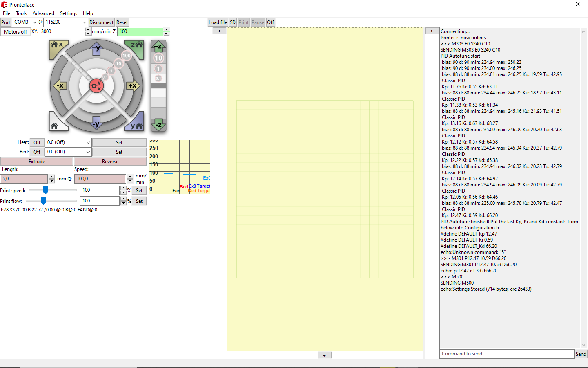Click the -X jog arrow
This screenshot has width=588, height=368.
60,86
